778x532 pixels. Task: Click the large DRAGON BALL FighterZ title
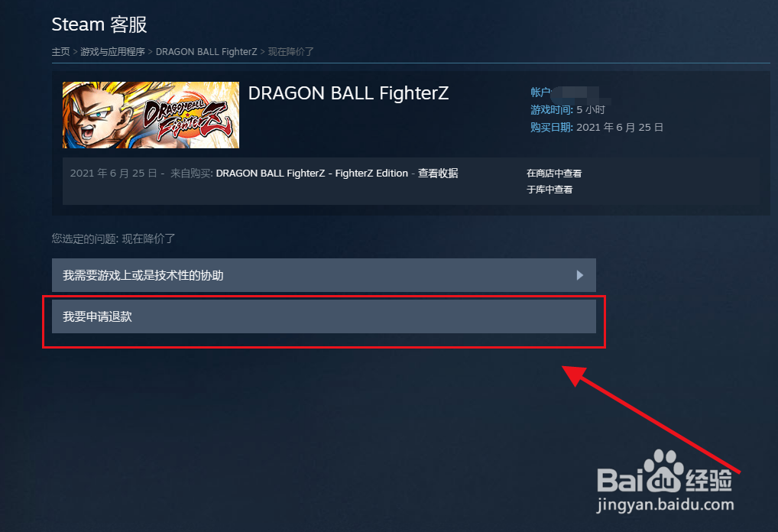tap(348, 93)
